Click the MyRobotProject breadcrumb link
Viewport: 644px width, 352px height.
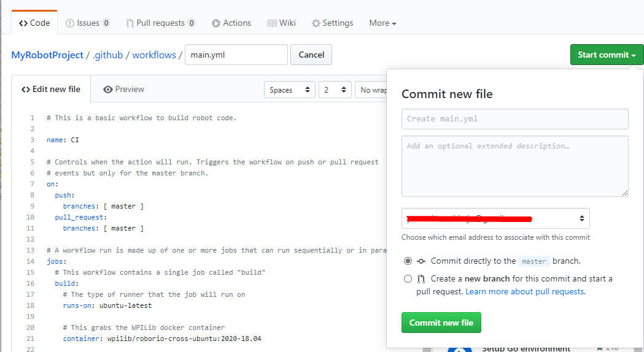pyautogui.click(x=47, y=55)
